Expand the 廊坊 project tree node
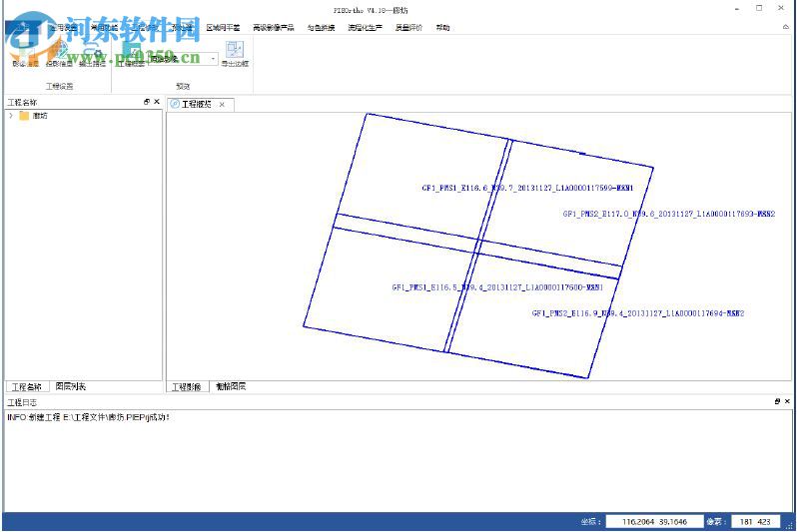797x532 pixels. [11, 116]
